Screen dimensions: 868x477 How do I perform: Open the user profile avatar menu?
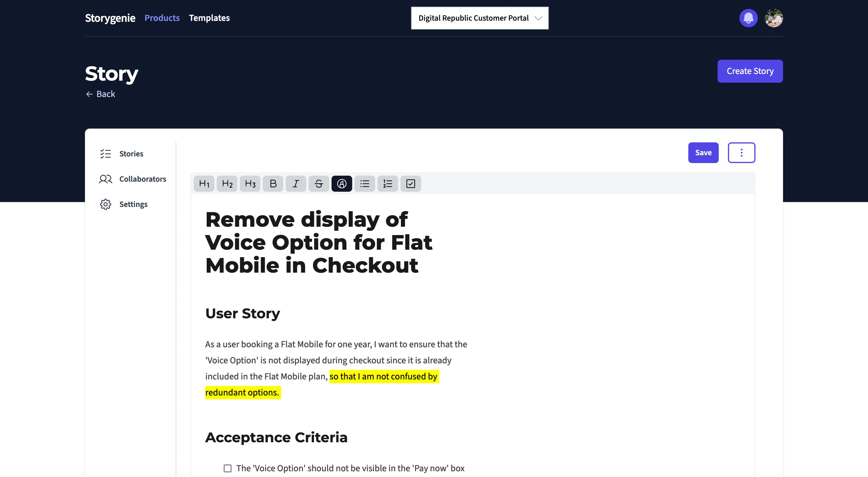(x=774, y=18)
